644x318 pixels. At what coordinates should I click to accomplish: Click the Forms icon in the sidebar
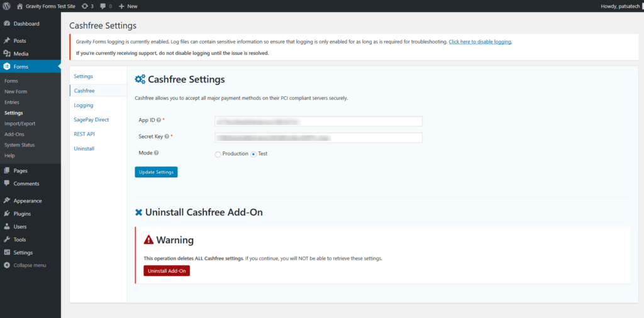6,67
